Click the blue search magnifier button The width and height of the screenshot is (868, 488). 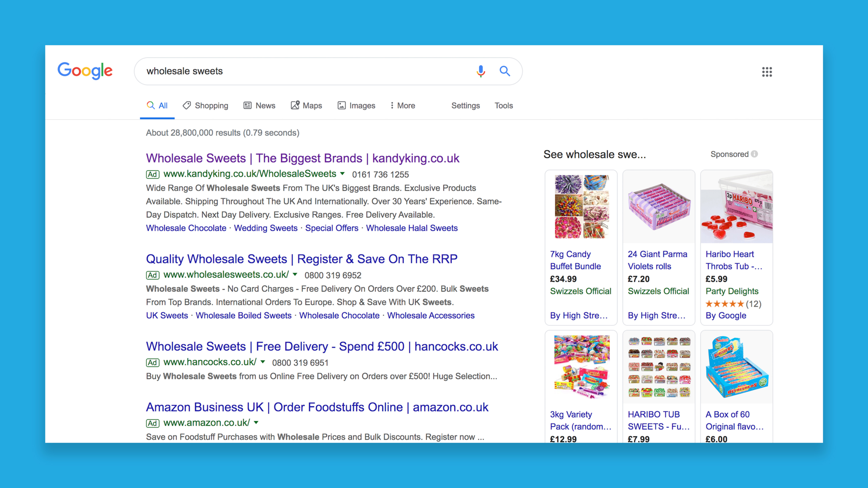click(505, 71)
